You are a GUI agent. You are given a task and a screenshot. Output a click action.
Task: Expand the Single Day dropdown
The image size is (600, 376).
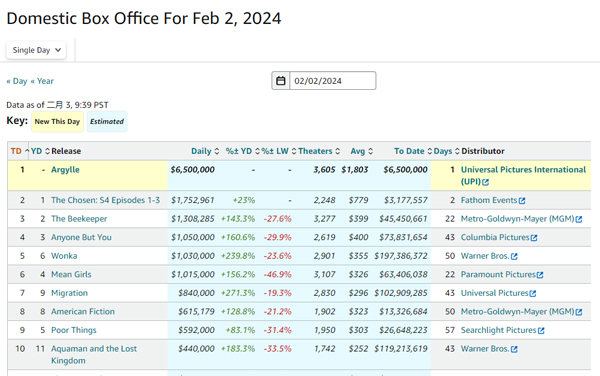tap(36, 50)
